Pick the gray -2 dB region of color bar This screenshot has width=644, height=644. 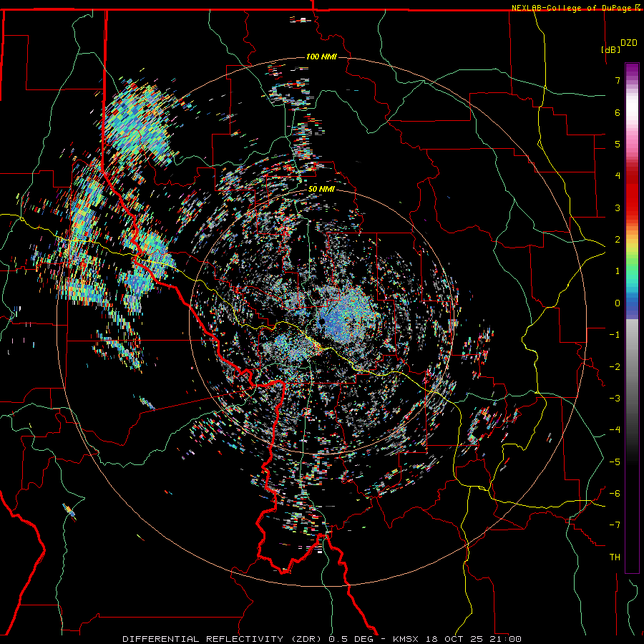coord(632,367)
